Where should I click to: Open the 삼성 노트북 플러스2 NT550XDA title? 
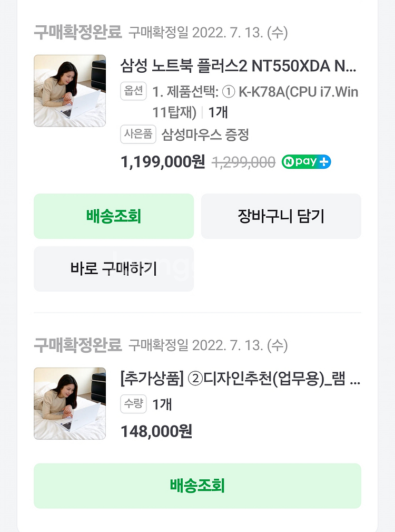tap(239, 67)
